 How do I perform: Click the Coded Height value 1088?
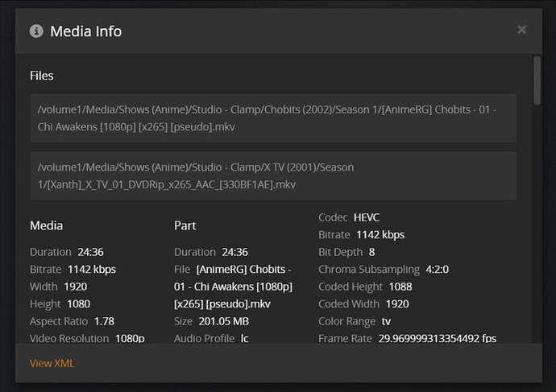click(400, 287)
